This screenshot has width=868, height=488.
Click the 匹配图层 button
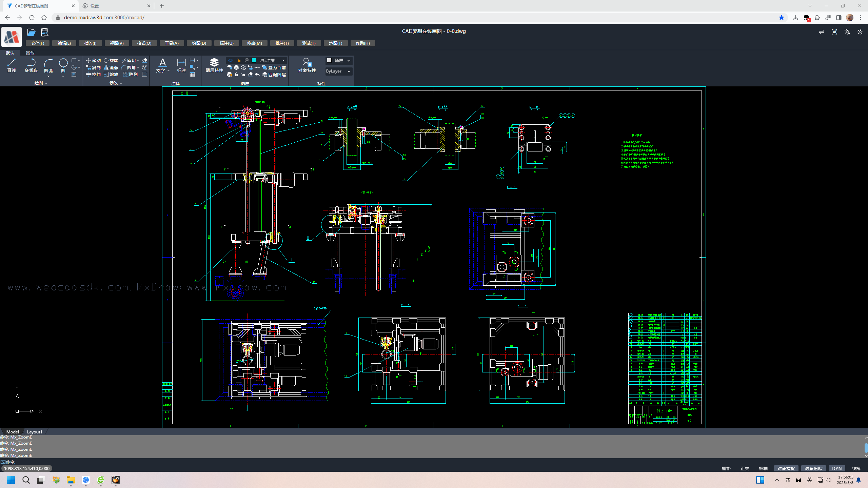274,75
